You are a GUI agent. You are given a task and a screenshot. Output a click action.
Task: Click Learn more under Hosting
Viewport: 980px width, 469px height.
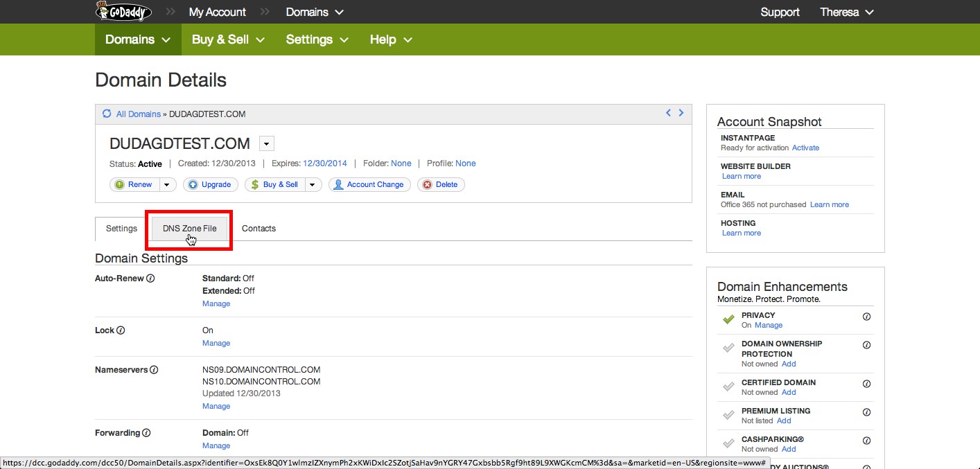[x=742, y=233]
